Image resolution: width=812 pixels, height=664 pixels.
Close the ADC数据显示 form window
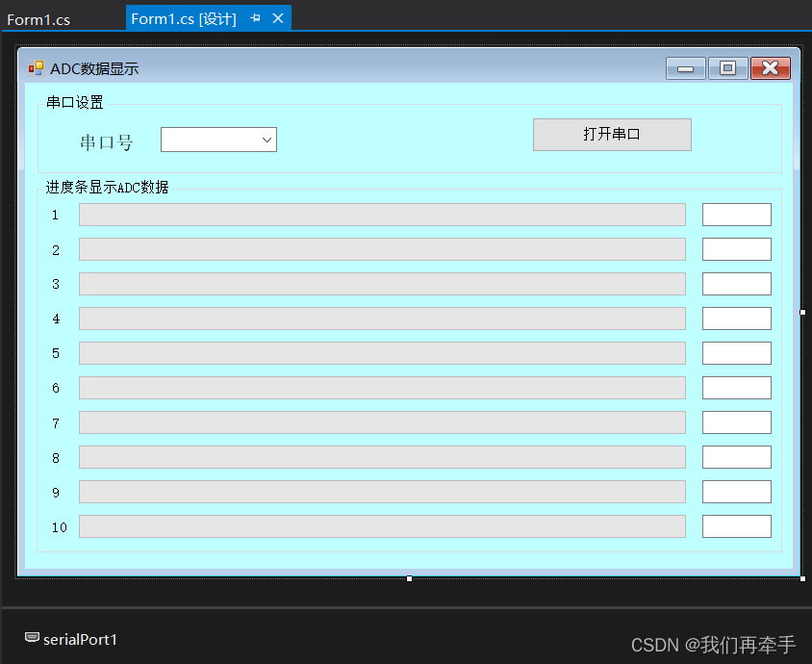coord(770,68)
